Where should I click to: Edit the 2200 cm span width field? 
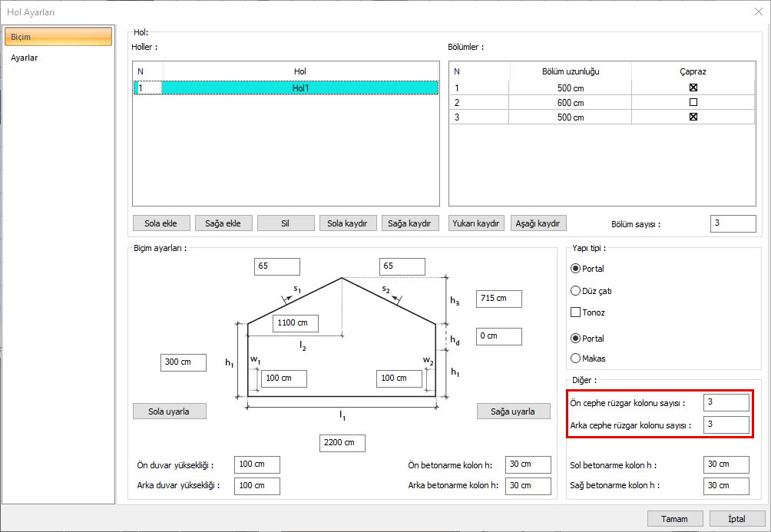point(342,443)
